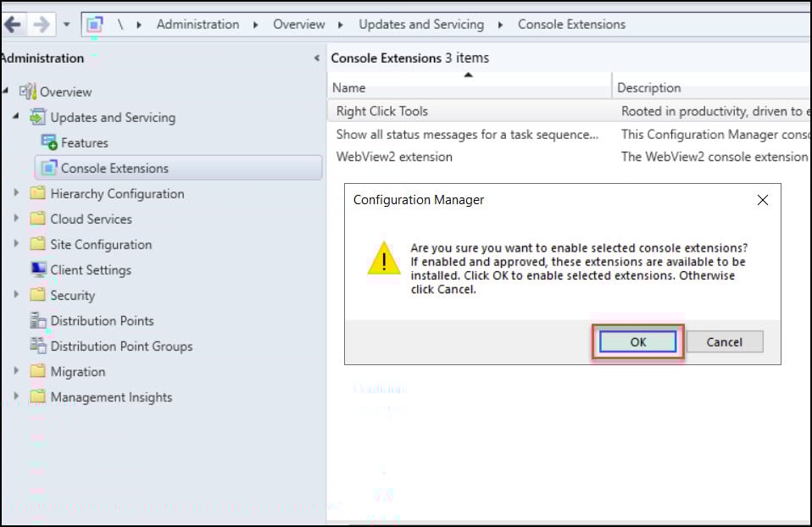Select 'Show all status messages' extension row

(x=569, y=134)
